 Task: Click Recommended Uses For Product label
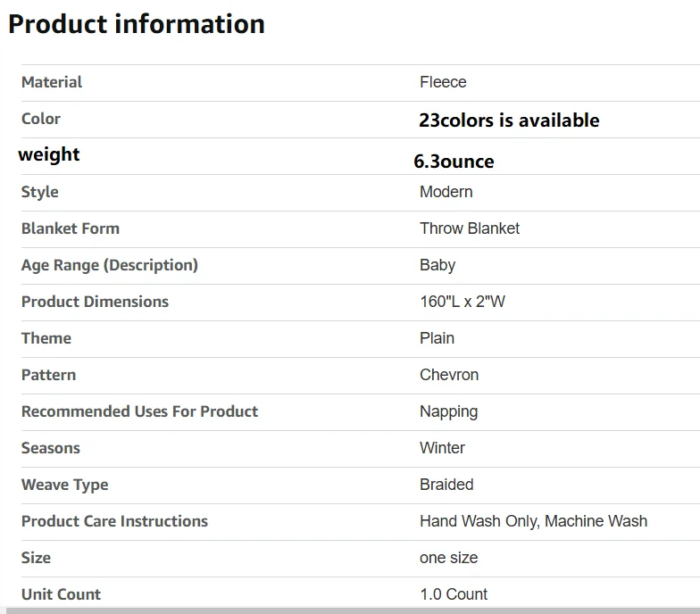point(139,411)
